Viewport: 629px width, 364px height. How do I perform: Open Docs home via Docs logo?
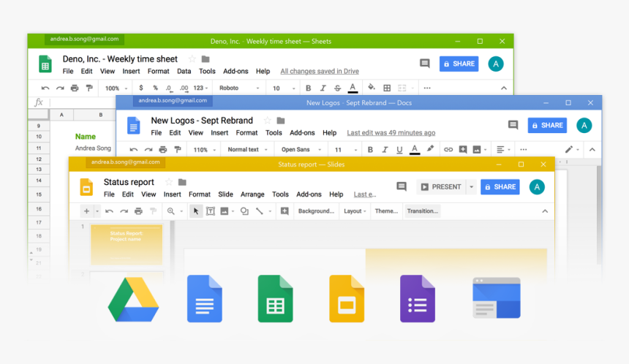(134, 125)
